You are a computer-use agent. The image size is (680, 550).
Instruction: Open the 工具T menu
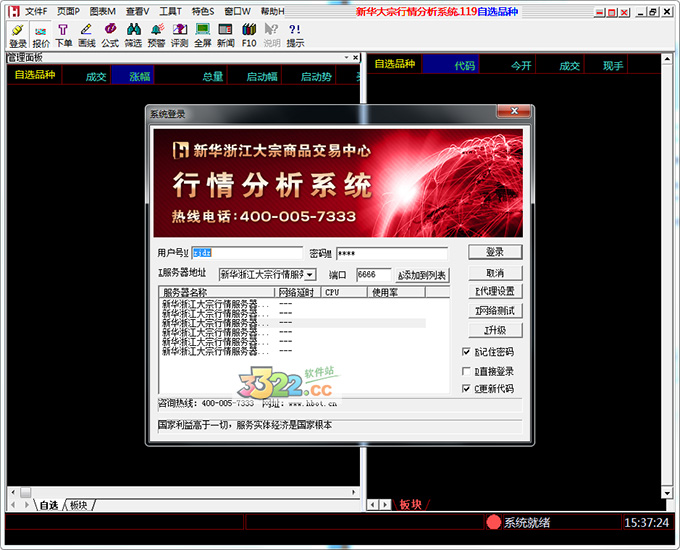click(170, 12)
